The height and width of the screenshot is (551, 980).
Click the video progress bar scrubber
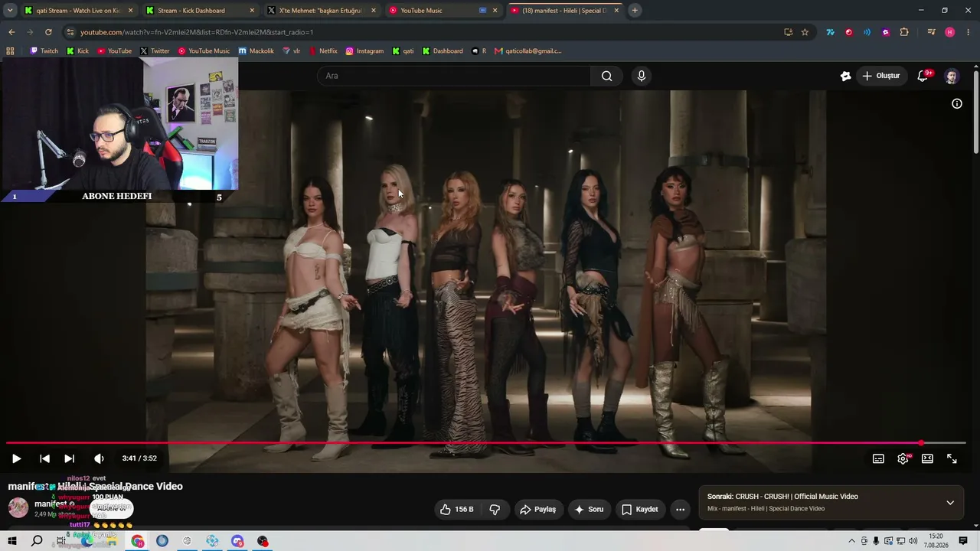(x=921, y=443)
